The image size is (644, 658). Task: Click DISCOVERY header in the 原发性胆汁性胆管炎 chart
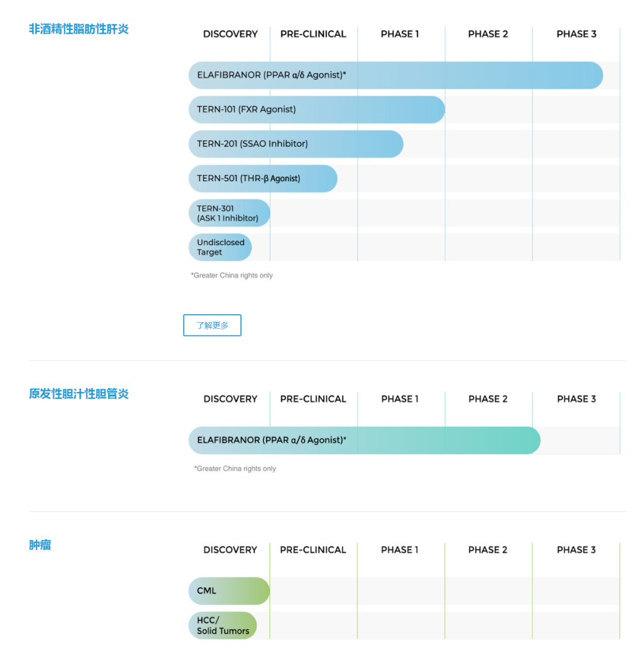click(231, 399)
